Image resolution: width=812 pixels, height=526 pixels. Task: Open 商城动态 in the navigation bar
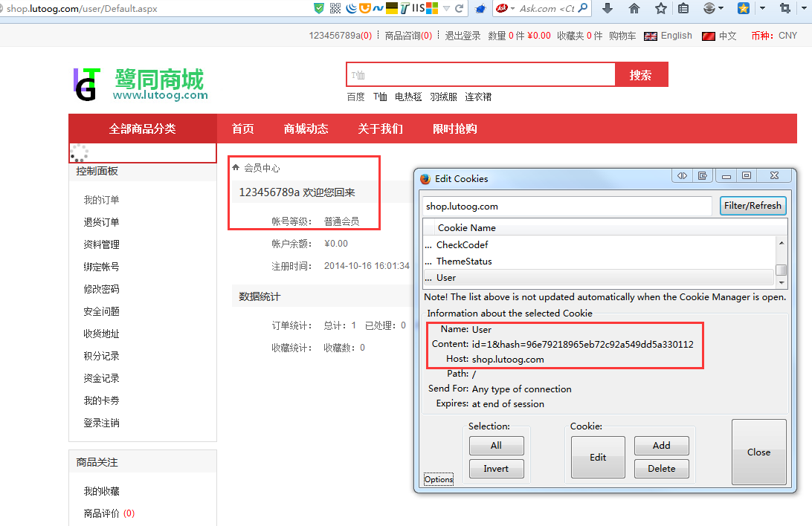click(x=306, y=129)
